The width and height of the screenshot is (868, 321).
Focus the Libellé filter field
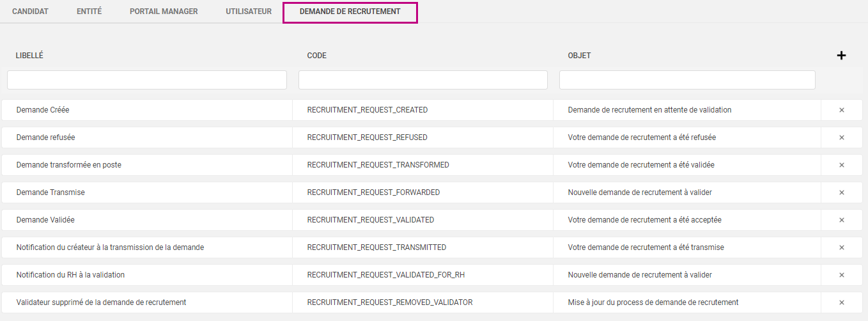pos(147,80)
